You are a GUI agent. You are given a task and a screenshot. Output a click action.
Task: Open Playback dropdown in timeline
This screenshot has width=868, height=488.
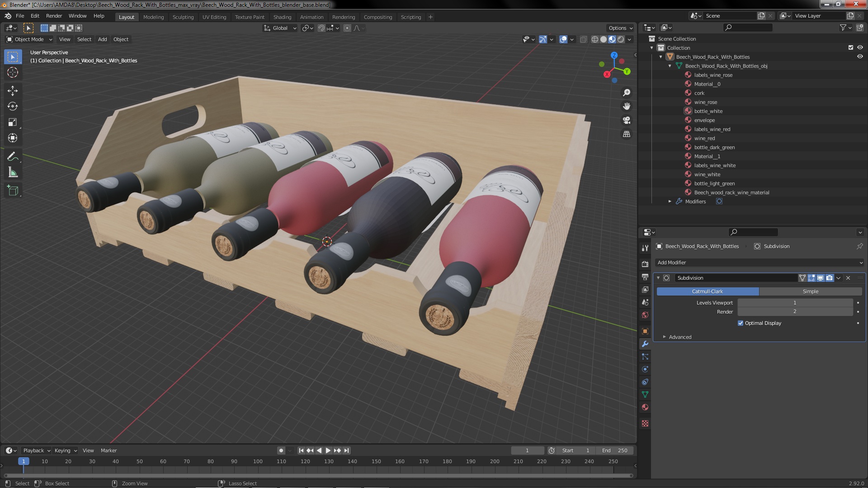click(36, 450)
